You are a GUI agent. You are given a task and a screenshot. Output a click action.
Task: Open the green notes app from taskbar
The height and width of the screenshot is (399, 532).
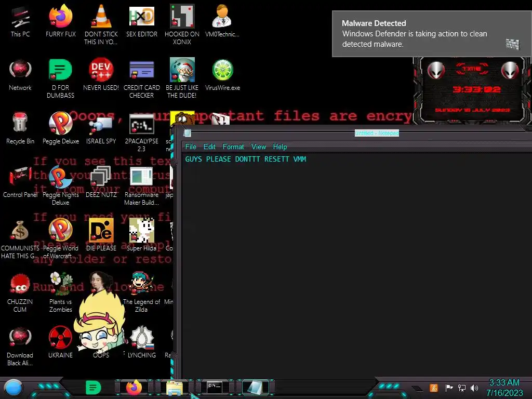(x=94, y=388)
